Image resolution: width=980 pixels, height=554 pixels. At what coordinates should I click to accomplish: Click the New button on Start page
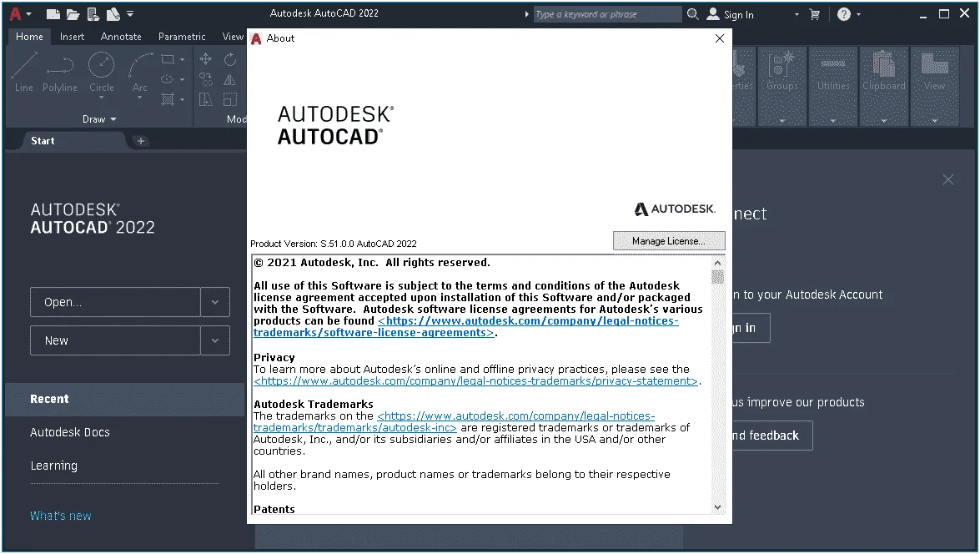click(x=116, y=340)
